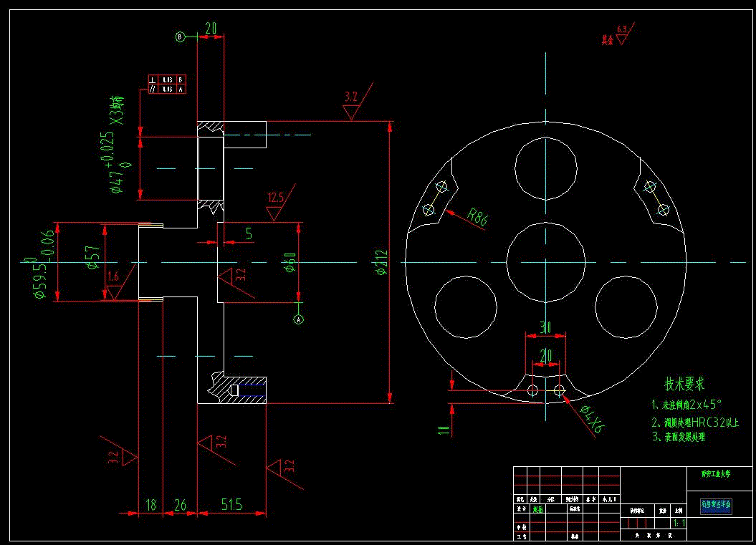Select the φ60 diameter dimension text

click(x=290, y=263)
